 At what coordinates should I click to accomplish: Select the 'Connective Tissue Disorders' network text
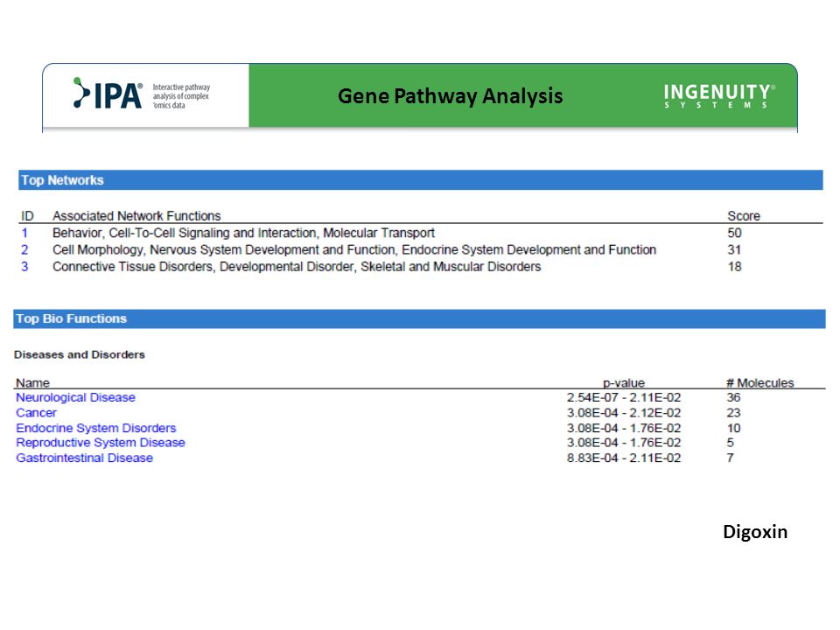pyautogui.click(x=297, y=266)
